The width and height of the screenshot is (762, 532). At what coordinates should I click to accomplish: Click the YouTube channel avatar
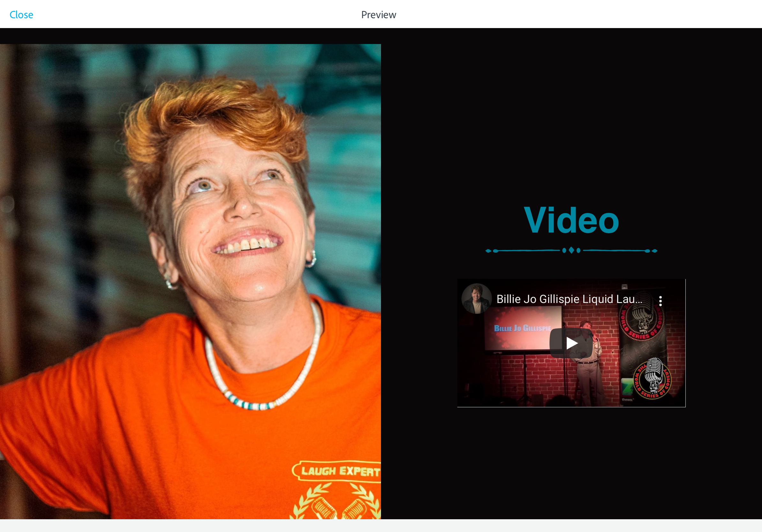[476, 299]
